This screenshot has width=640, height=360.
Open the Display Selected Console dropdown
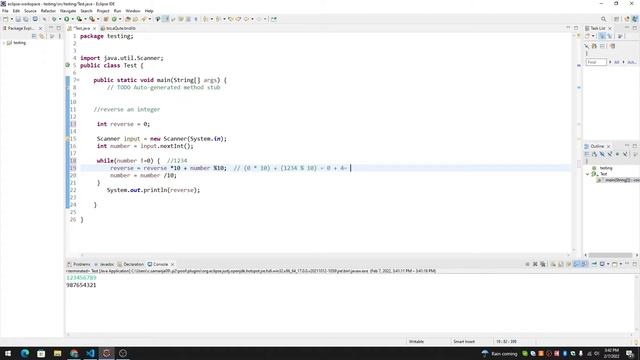click(608, 264)
